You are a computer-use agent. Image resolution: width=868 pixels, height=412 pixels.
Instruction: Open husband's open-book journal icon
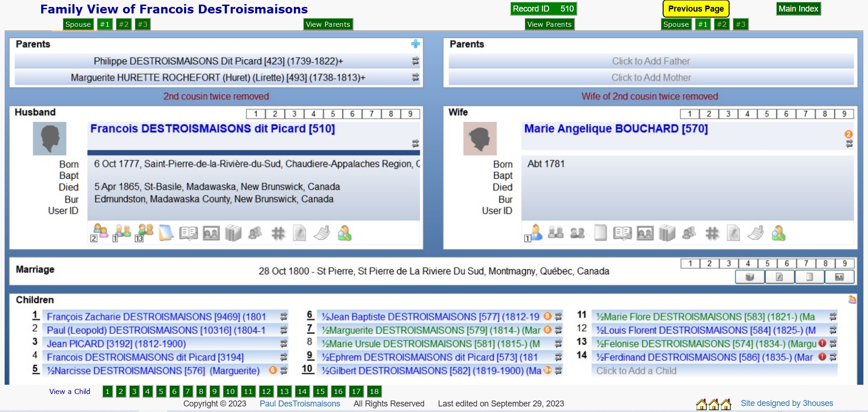(x=188, y=233)
